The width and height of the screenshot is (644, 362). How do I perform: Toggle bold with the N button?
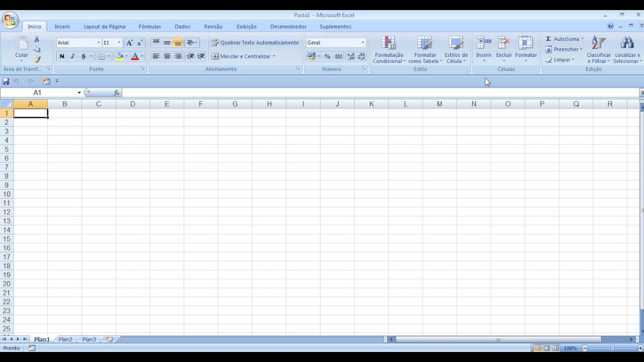62,56
